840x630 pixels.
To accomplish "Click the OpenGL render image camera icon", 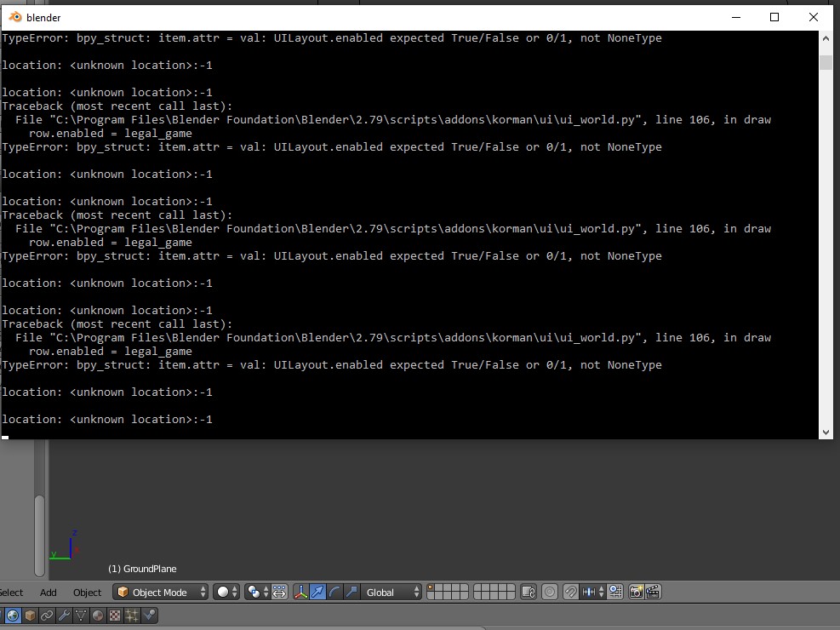I will pos(636,592).
